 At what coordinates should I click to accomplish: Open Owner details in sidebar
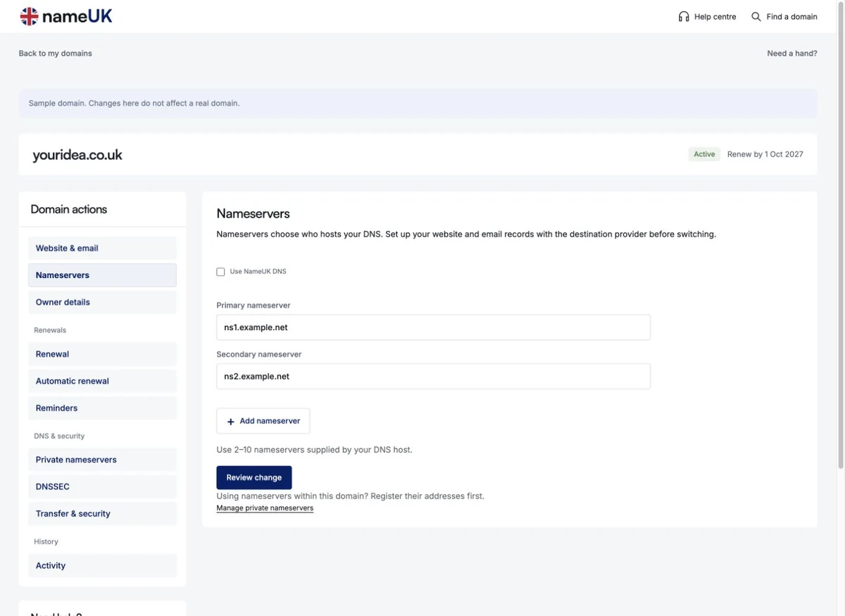pyautogui.click(x=102, y=302)
